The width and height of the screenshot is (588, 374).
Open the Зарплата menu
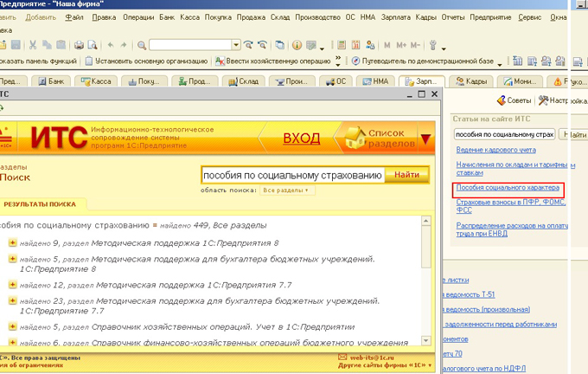(x=396, y=17)
